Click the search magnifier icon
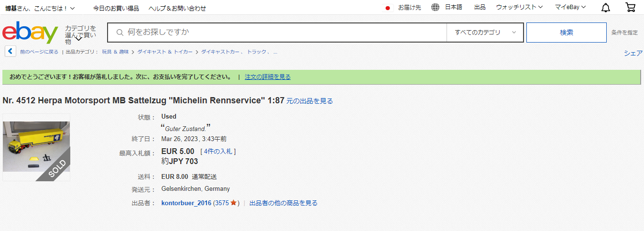The image size is (644, 231). 120,33
